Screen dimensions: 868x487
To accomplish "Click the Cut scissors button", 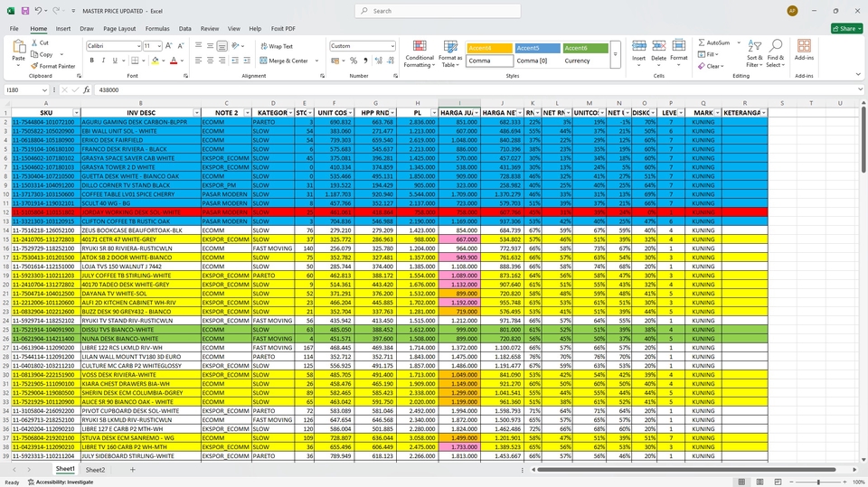I will [40, 42].
